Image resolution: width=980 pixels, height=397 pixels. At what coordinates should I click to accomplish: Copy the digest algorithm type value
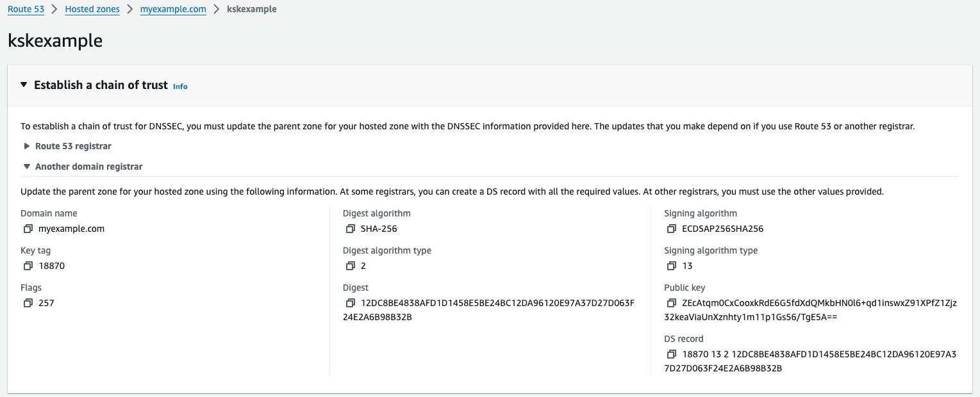pyautogui.click(x=350, y=266)
